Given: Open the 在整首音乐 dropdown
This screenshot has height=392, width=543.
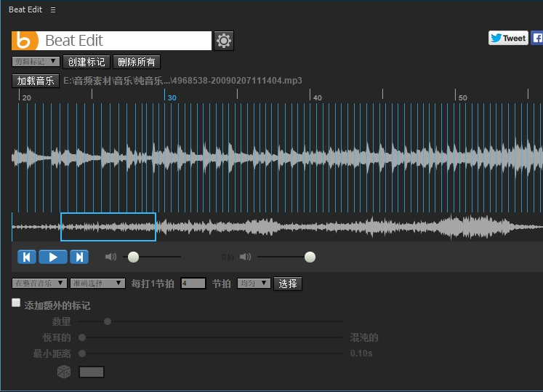Looking at the screenshot, I should (x=39, y=284).
